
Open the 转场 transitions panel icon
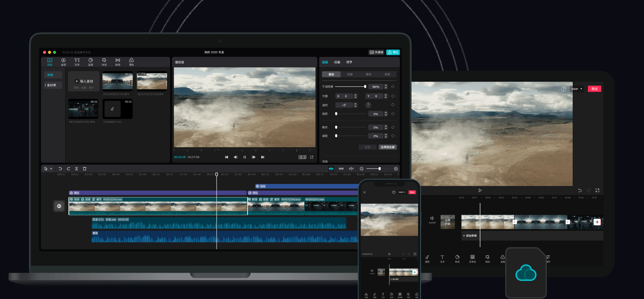[x=118, y=61]
